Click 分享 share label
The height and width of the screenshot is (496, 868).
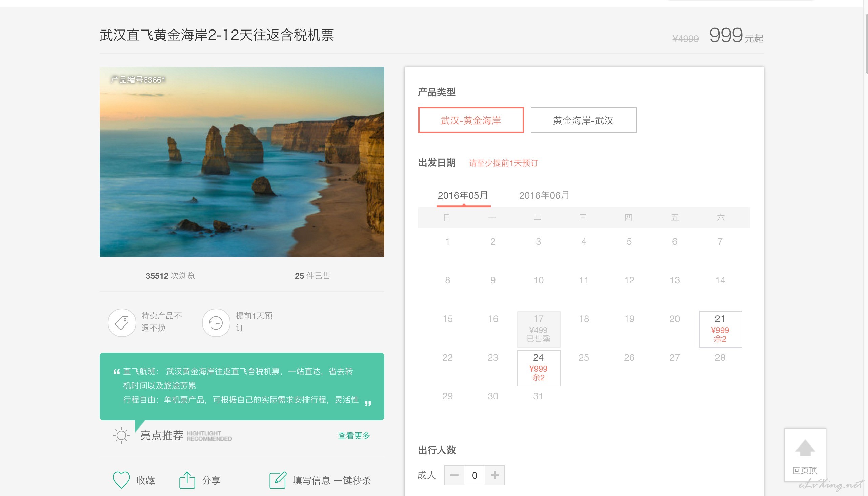pos(211,480)
